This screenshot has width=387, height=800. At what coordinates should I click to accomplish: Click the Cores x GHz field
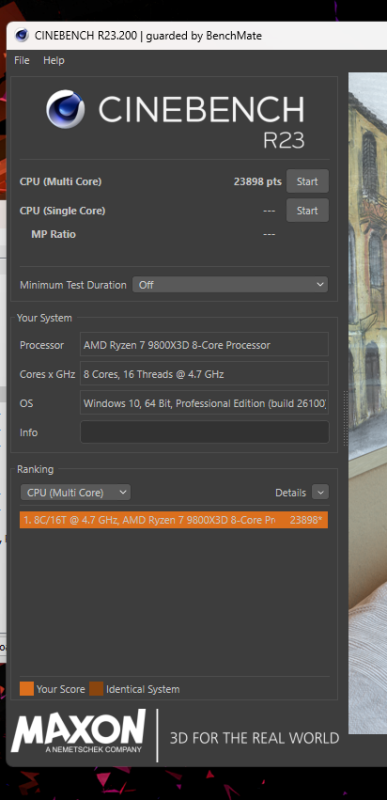coord(204,374)
